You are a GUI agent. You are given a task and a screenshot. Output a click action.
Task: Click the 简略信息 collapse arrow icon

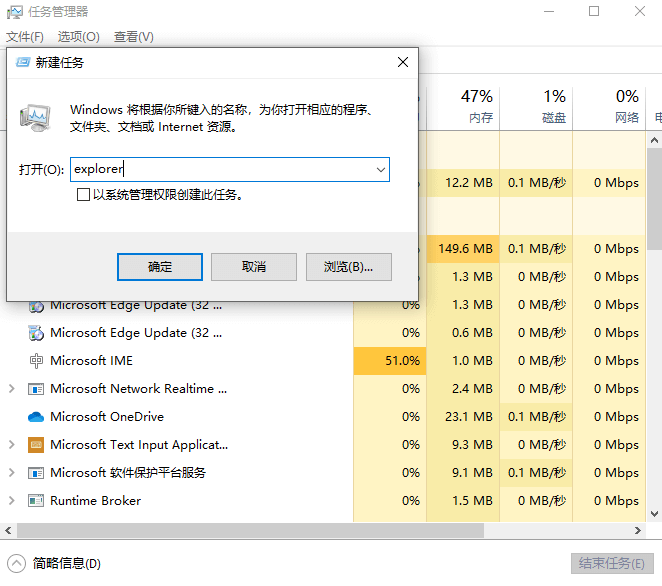click(x=16, y=563)
